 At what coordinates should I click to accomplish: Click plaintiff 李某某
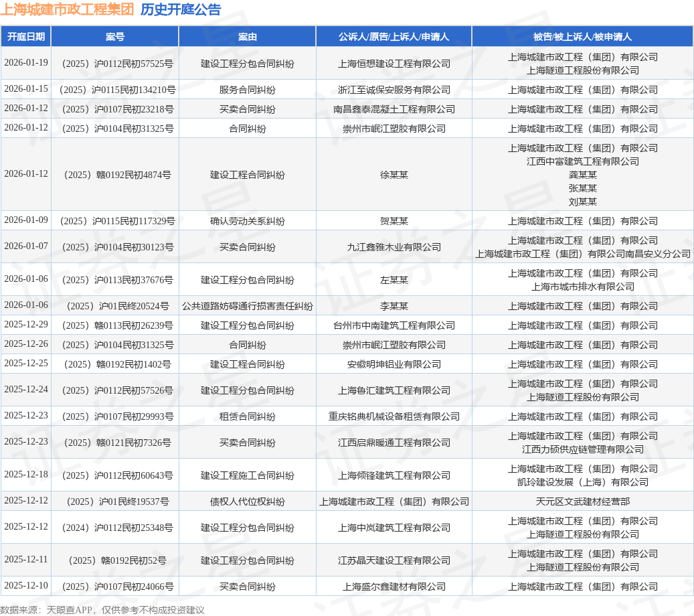394,306
